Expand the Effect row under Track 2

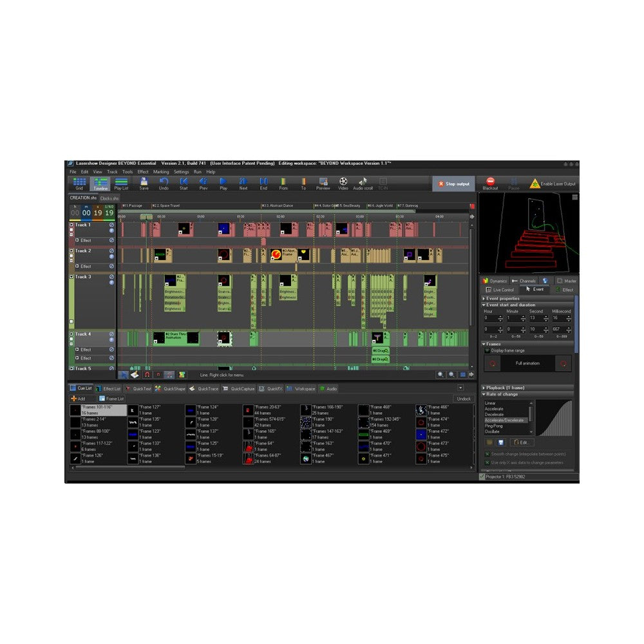pos(77,267)
